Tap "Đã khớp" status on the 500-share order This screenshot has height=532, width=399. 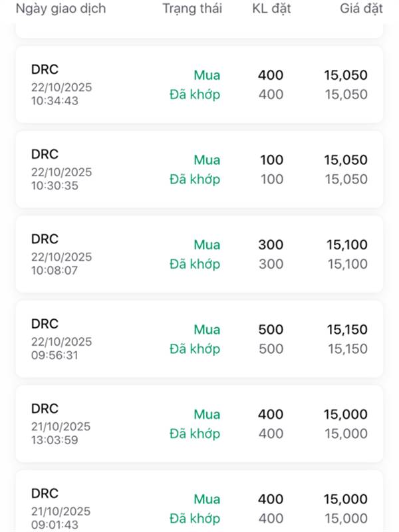(194, 348)
